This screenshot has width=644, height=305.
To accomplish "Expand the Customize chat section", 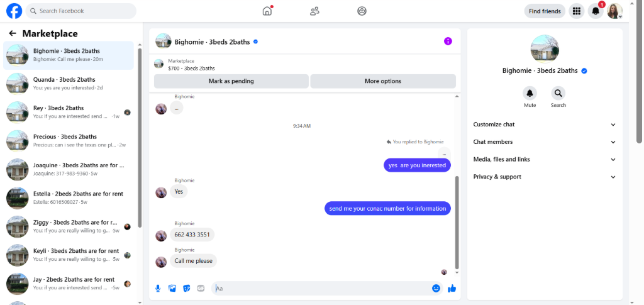I will click(x=545, y=125).
